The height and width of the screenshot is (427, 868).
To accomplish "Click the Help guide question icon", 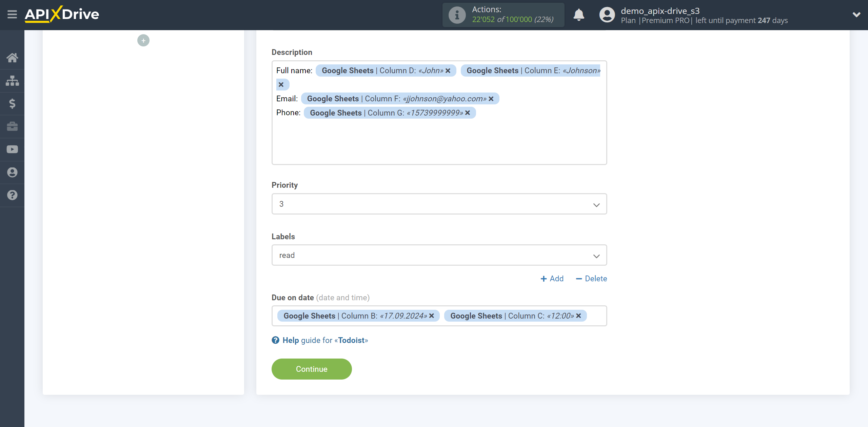I will point(275,340).
